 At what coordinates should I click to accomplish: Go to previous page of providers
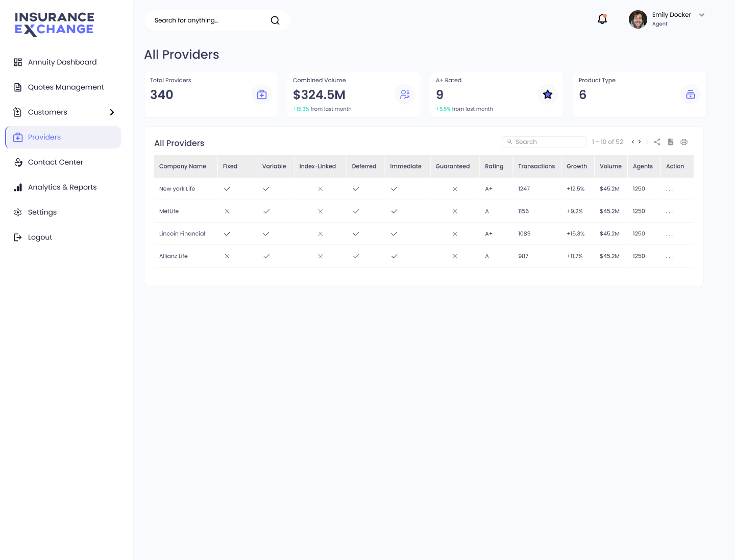click(x=633, y=142)
